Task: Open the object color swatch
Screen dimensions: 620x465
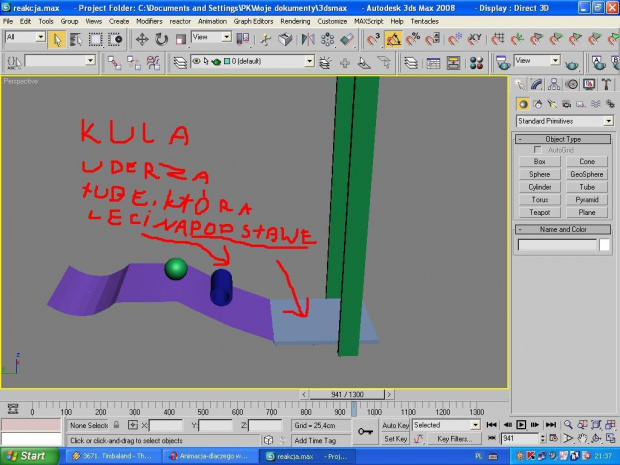Action: 605,245
